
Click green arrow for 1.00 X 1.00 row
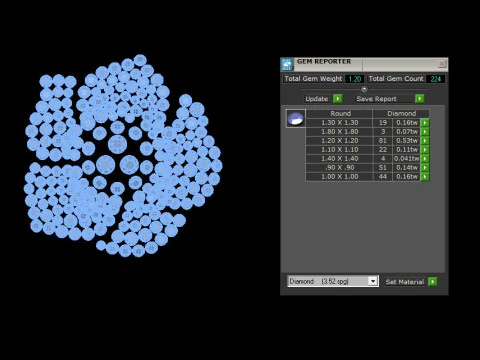[x=425, y=177]
